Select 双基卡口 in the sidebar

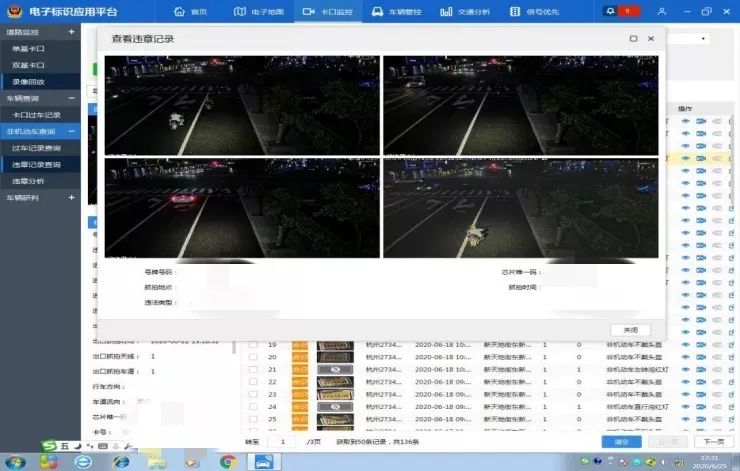point(40,65)
